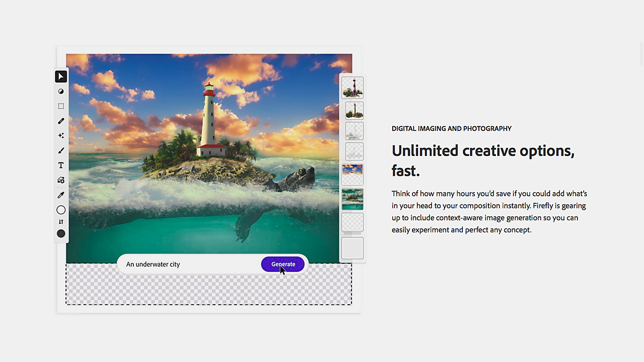Select the healing bandage tool
This screenshot has height=362, width=644.
61,121
